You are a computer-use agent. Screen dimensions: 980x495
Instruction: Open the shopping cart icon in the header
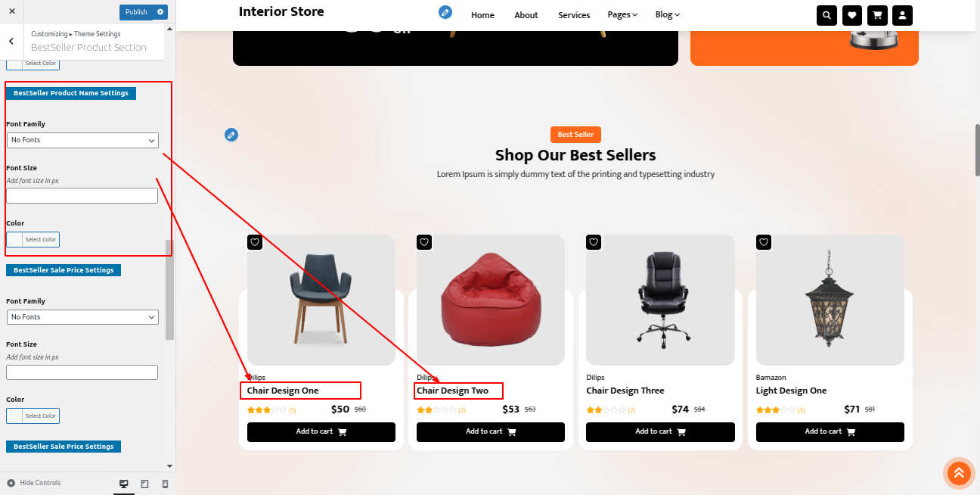[x=877, y=15]
